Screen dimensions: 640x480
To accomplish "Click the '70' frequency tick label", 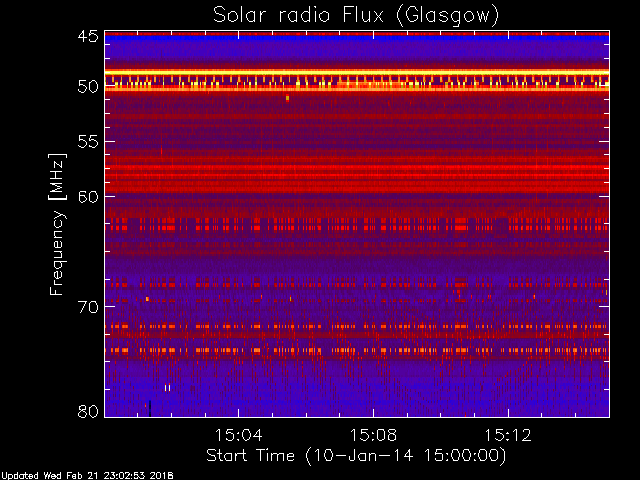I will pyautogui.click(x=88, y=307).
